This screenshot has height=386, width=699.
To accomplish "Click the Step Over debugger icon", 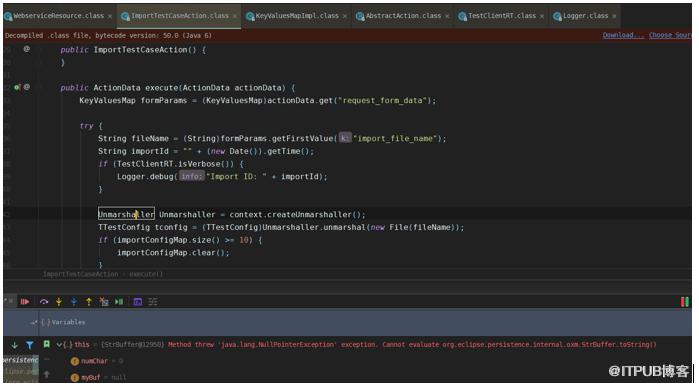I will point(44,302).
